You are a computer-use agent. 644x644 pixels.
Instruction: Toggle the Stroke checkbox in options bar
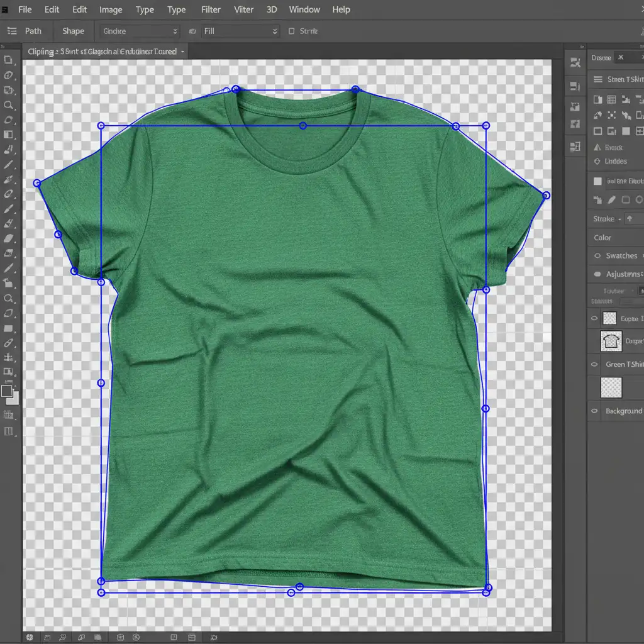tap(291, 31)
